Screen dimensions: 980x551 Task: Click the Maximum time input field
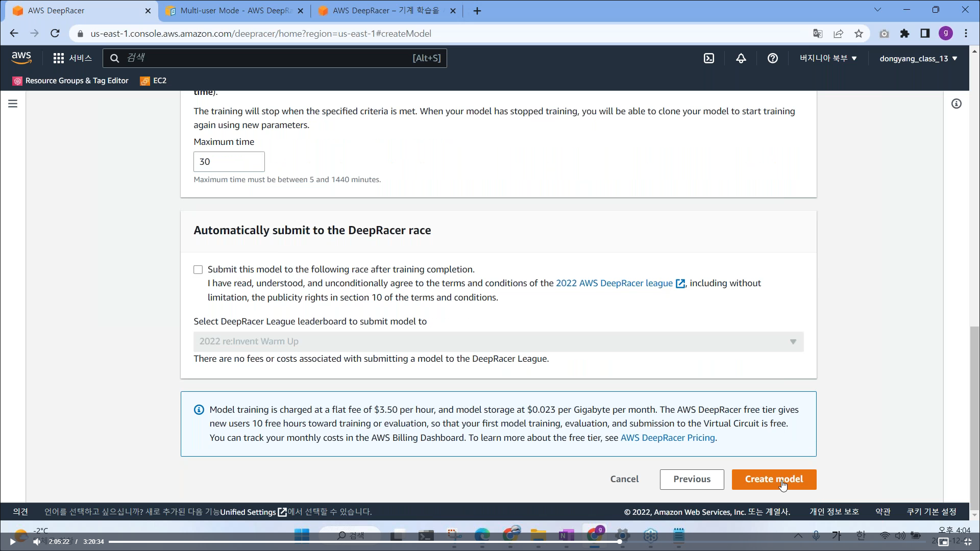point(229,162)
